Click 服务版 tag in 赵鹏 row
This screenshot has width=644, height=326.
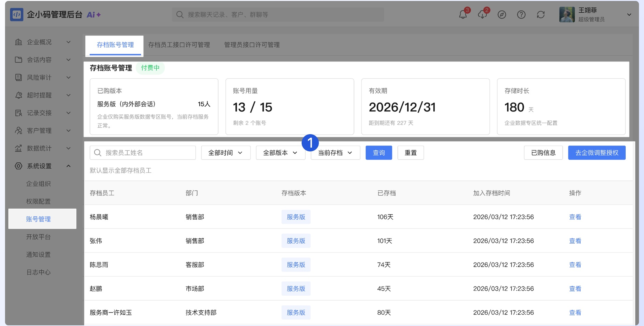pyautogui.click(x=296, y=288)
